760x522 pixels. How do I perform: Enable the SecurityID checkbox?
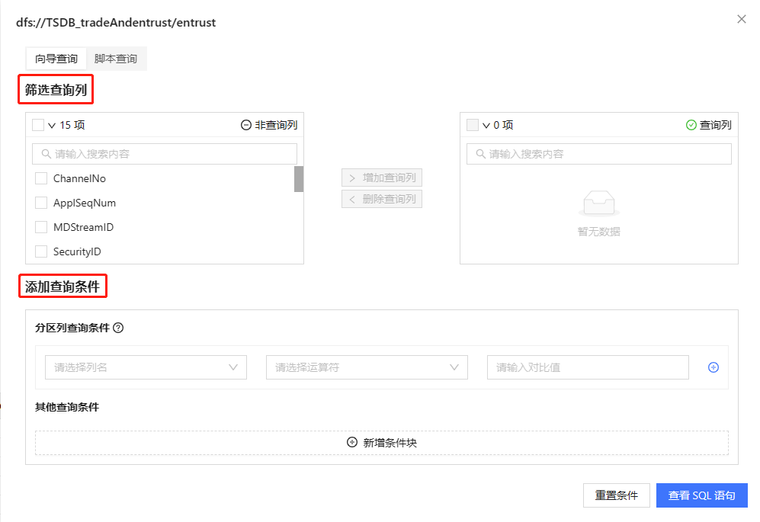click(x=41, y=252)
